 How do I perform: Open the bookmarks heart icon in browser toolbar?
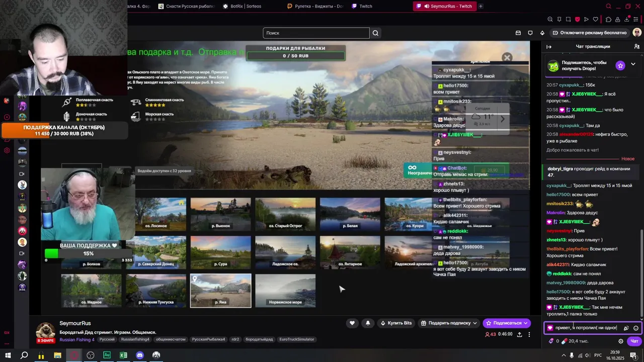point(596,20)
